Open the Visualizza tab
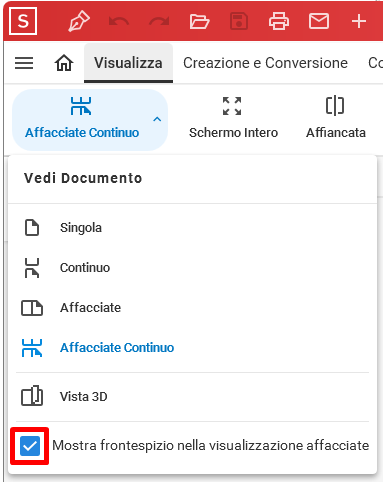Image resolution: width=383 pixels, height=482 pixels. click(x=128, y=63)
